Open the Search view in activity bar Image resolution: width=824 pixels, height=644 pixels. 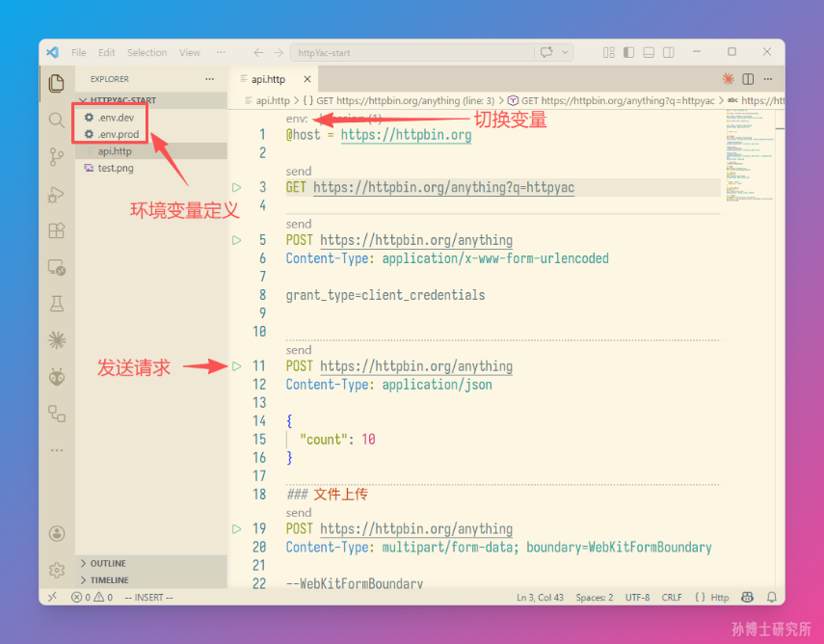tap(57, 121)
